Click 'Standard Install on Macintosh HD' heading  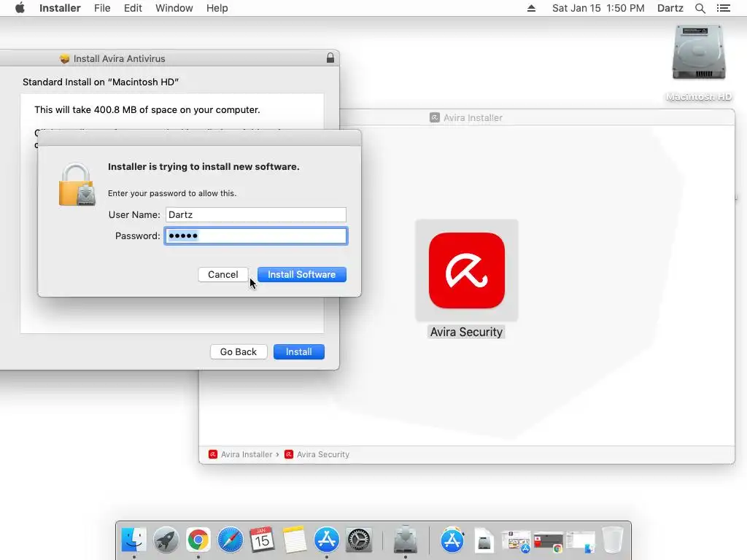[x=101, y=82]
